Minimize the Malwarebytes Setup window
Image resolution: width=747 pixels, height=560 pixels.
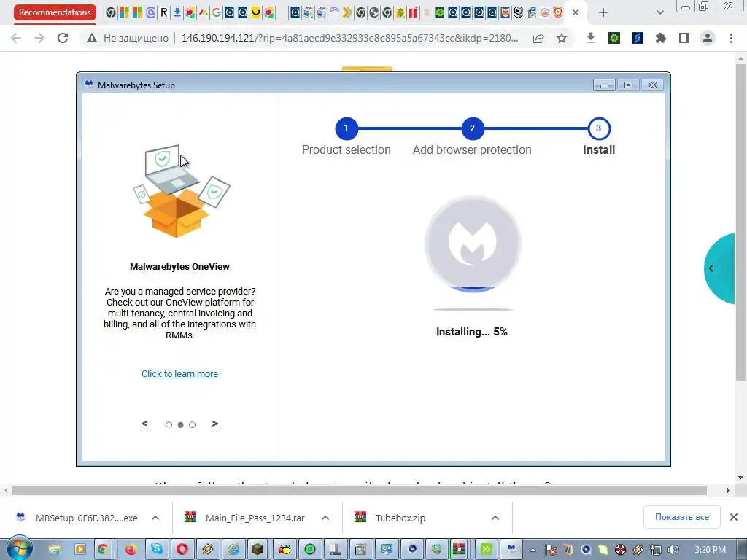pyautogui.click(x=604, y=85)
